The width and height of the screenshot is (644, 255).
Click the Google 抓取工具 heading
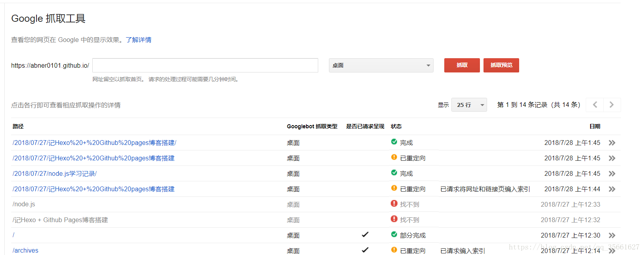point(48,19)
